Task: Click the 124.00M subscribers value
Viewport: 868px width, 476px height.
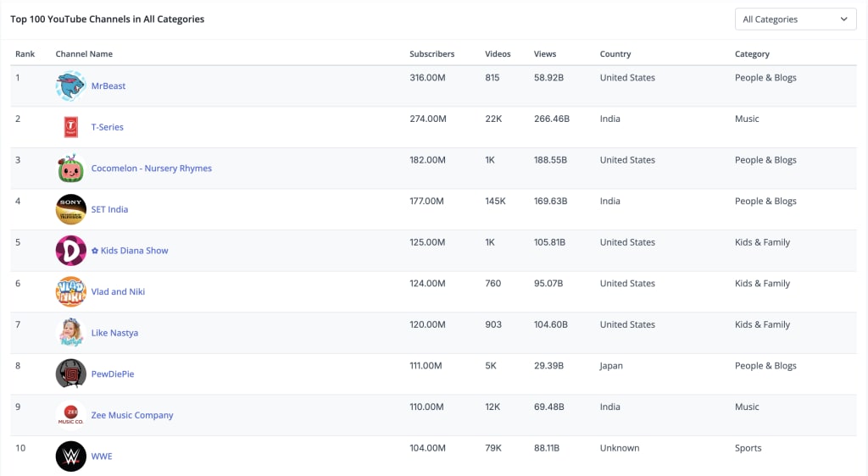Action: click(427, 284)
